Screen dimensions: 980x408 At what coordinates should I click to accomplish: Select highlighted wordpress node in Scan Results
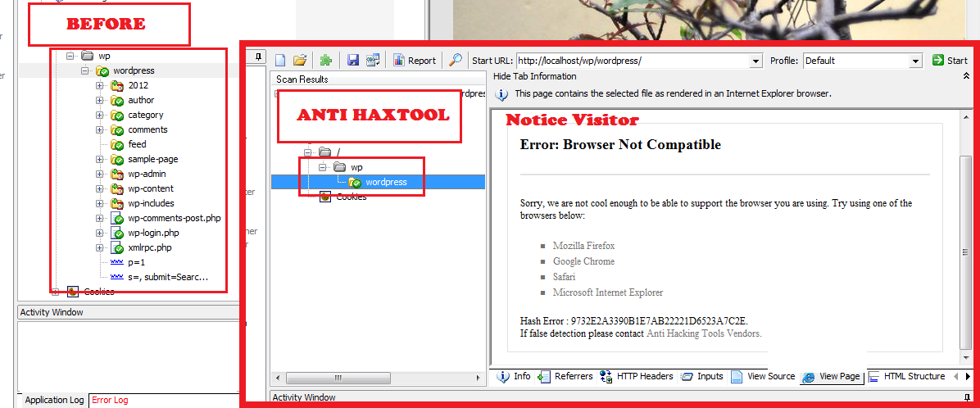(x=386, y=183)
